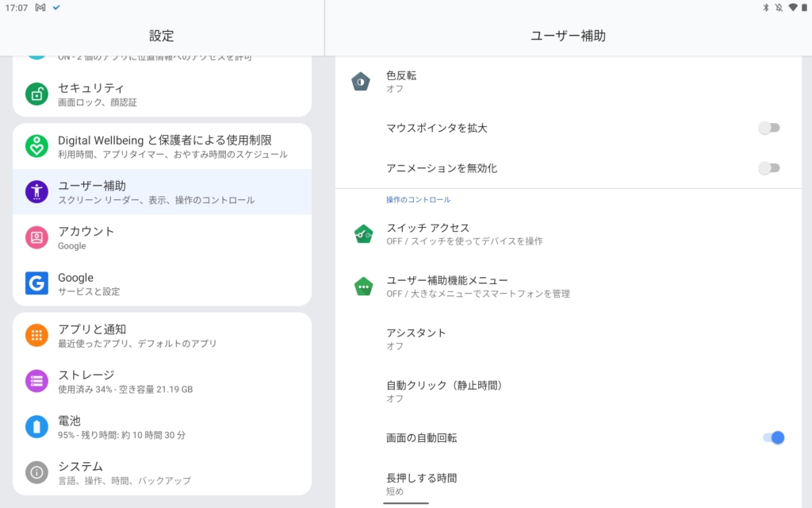Image resolution: width=812 pixels, height=508 pixels.
Task: Tap the Digital Wellbeing heart icon
Action: pos(36,146)
